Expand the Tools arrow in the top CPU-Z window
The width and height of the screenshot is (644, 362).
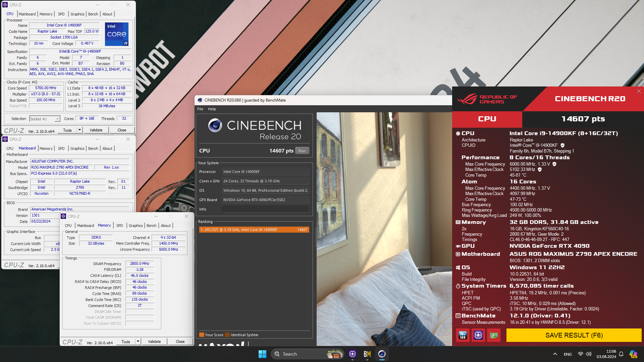tap(79, 130)
